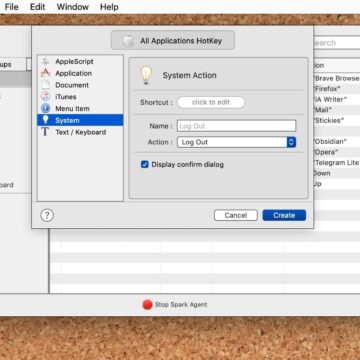
Task: Open the File menu
Action: pyautogui.click(x=12, y=7)
